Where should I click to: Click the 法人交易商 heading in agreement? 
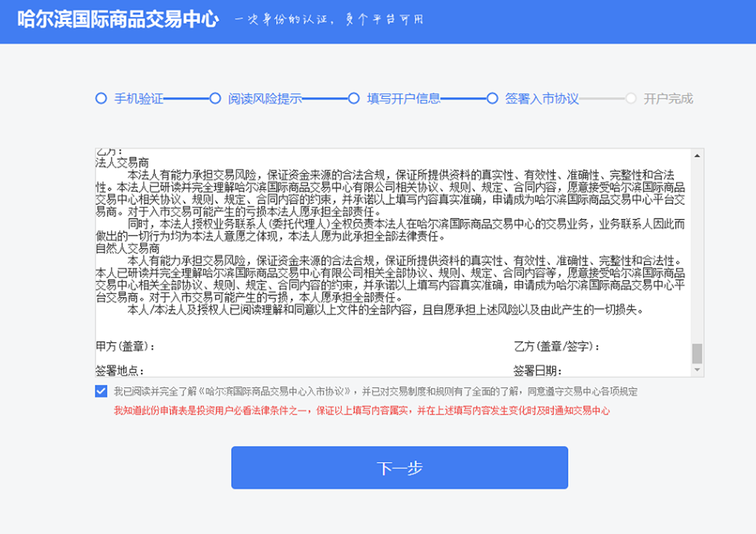click(x=122, y=163)
